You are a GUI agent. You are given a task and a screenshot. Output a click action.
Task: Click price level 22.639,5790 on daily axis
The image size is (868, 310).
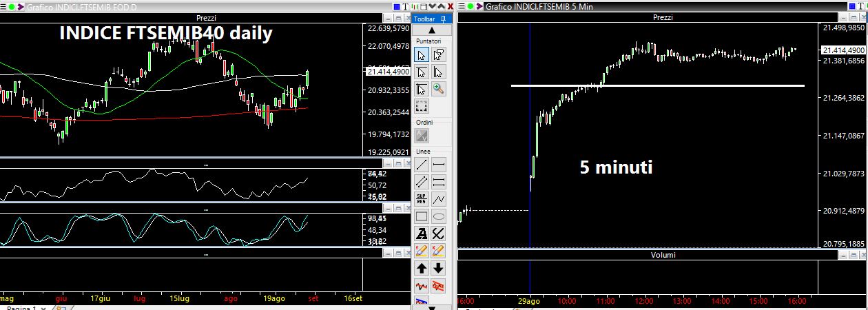pyautogui.click(x=389, y=28)
